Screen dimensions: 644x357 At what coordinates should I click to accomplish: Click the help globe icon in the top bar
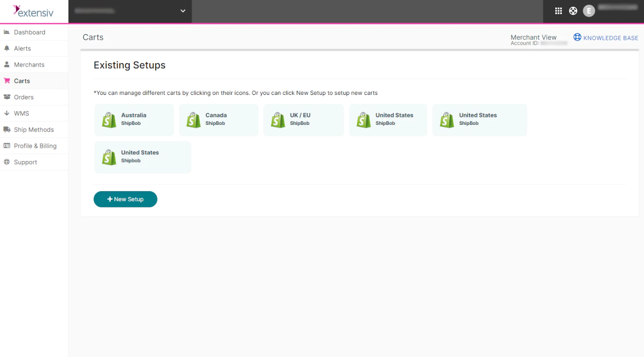pyautogui.click(x=573, y=10)
